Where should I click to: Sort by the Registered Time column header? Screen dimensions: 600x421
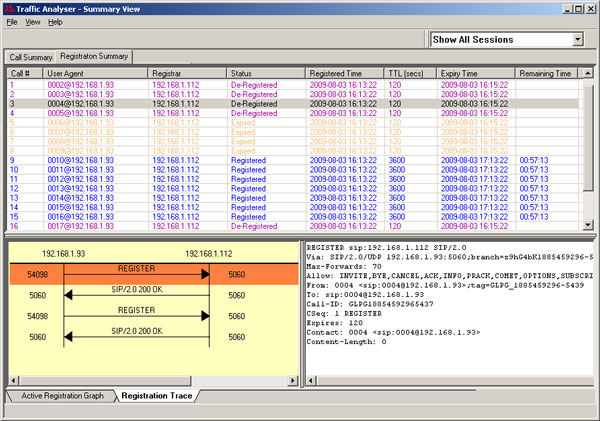pos(345,73)
